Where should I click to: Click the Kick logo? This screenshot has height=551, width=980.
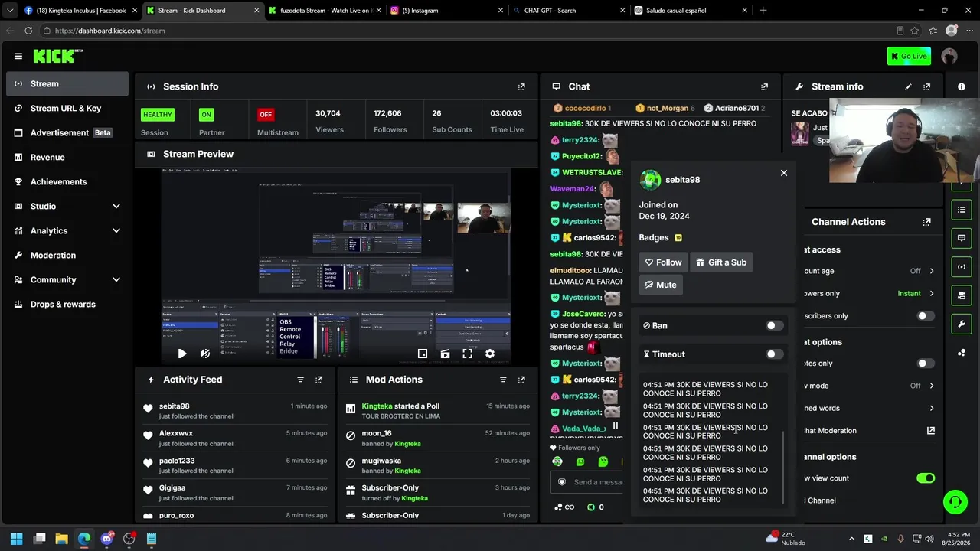click(x=57, y=56)
